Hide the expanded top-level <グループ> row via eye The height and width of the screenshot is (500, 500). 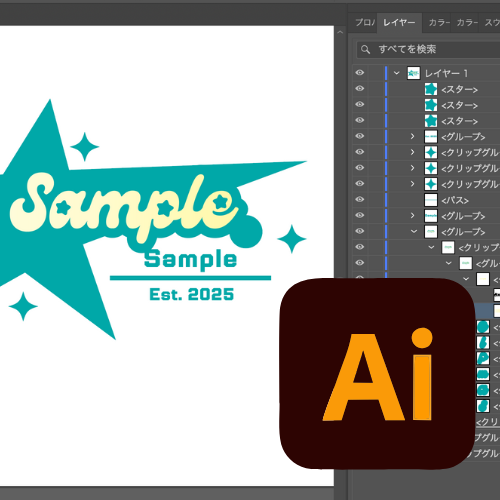coord(360,231)
